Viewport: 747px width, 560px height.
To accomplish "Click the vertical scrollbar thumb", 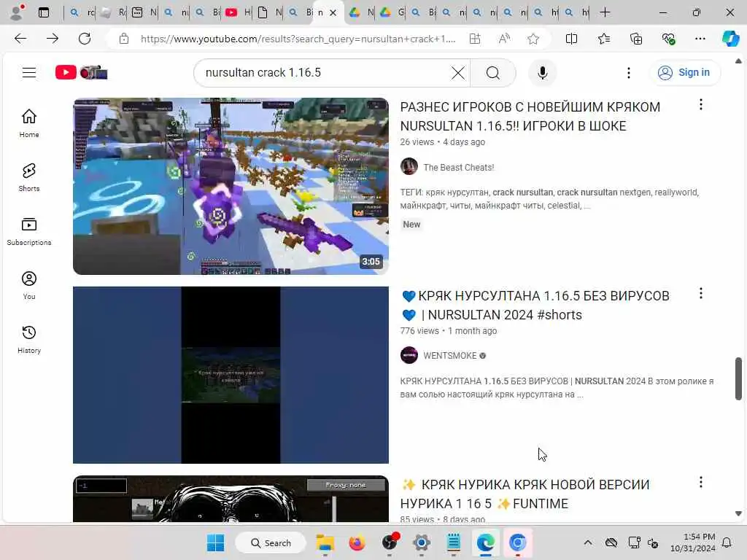I will pyautogui.click(x=738, y=378).
